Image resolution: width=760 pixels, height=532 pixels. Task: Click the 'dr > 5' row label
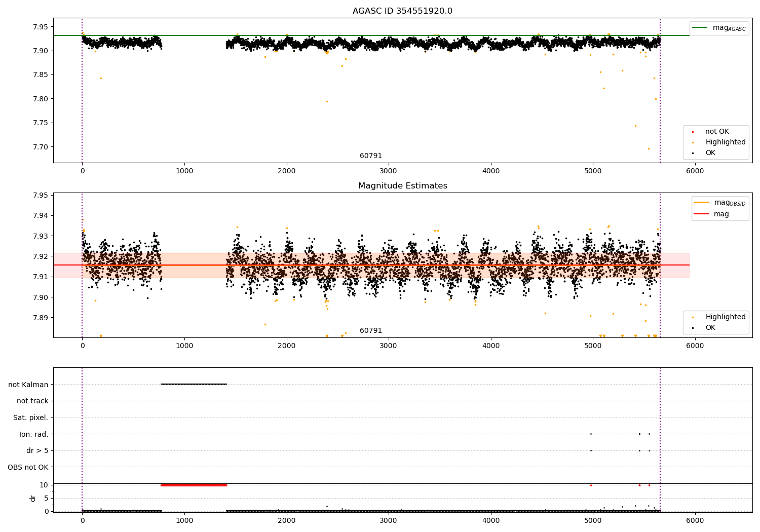[37, 451]
